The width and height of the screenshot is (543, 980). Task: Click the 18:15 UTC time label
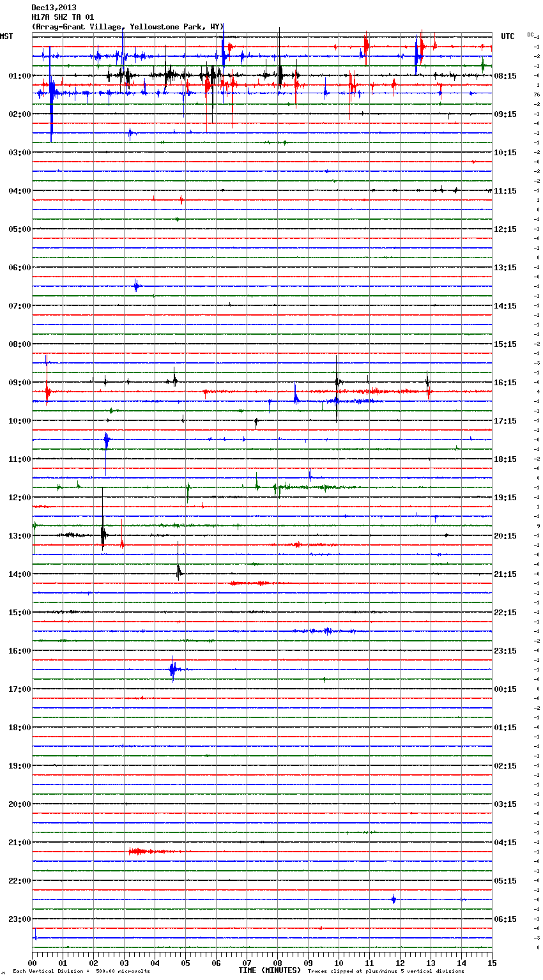(x=505, y=459)
